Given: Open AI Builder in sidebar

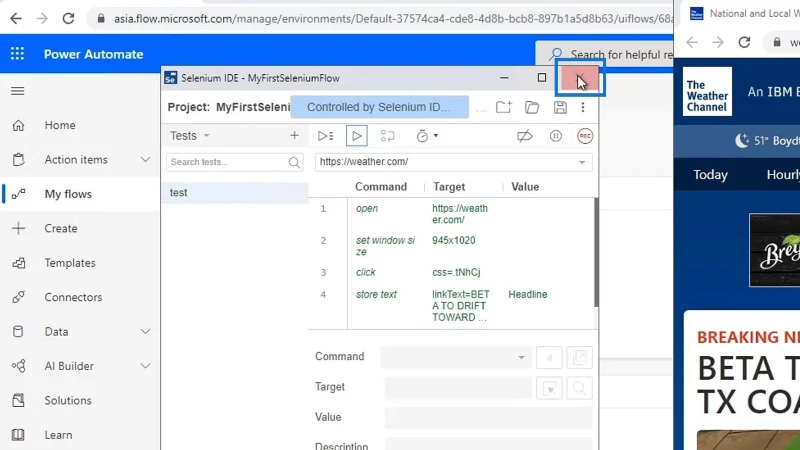Looking at the screenshot, I should point(69,366).
